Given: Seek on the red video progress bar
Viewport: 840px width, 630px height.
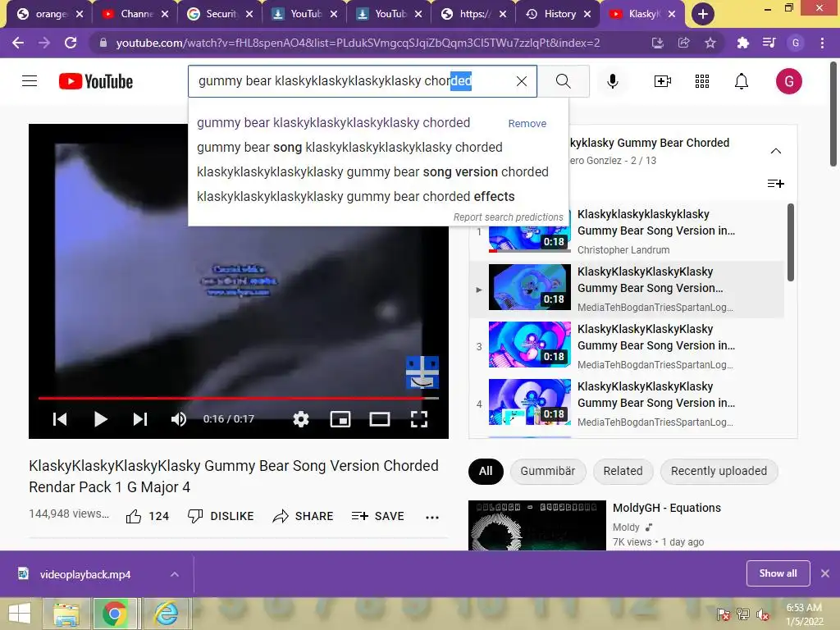Looking at the screenshot, I should (x=239, y=398).
